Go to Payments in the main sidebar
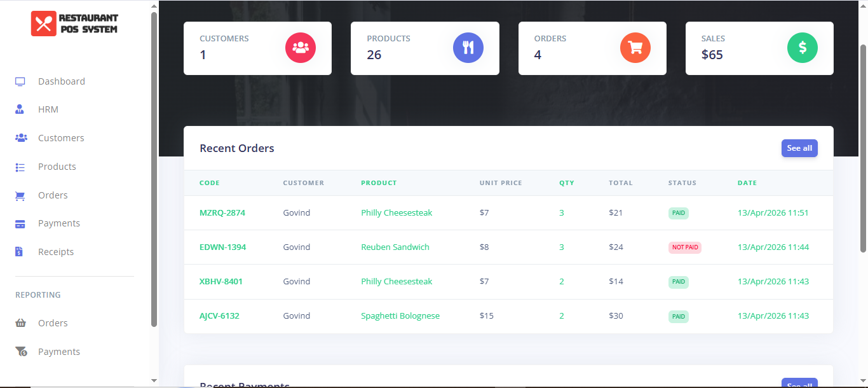 [x=59, y=223]
